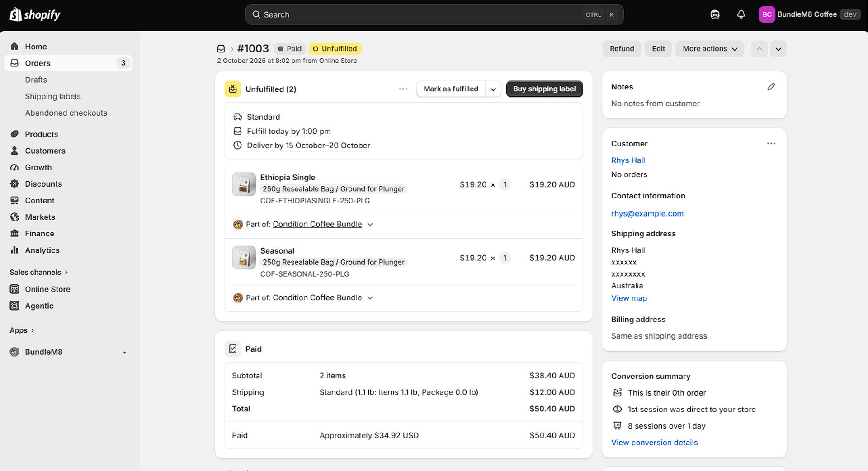Click the Ethiopia Single product thumbnail
Viewport: 868px width, 471px height.
pyautogui.click(x=244, y=184)
